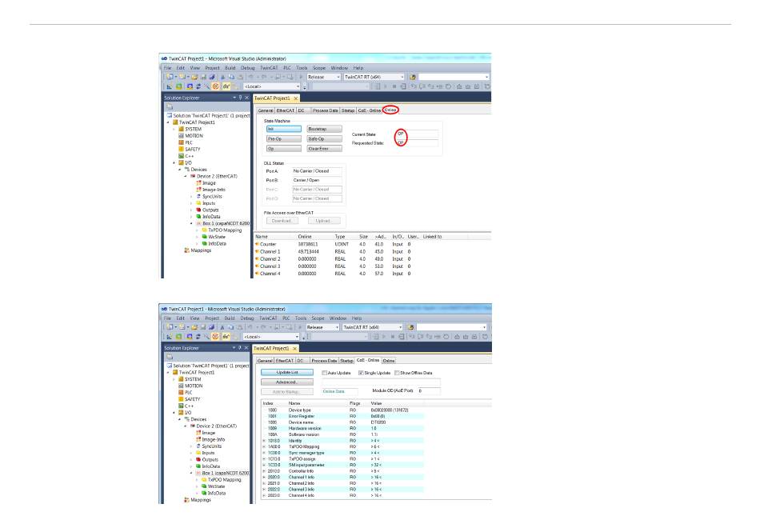
Task: Click the Module OD (AoE Port) input field
Action: pos(429,390)
